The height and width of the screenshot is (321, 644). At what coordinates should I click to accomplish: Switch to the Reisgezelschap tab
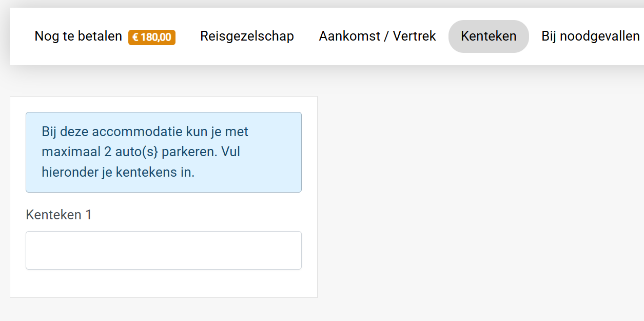[247, 36]
